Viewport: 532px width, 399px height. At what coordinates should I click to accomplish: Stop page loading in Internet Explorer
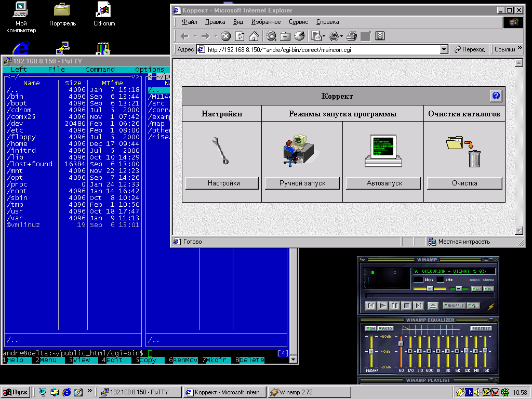[x=226, y=36]
